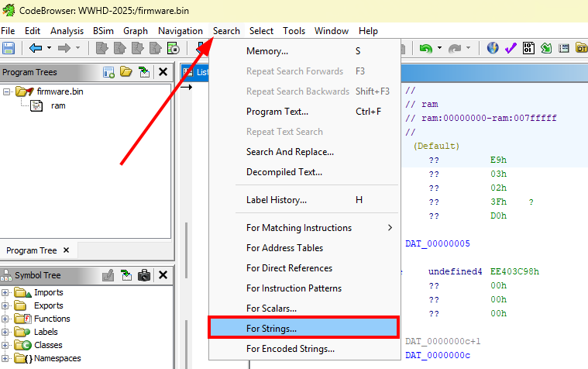Click the green Undo arrow icon
Viewport: 588px width, 369px height.
[x=425, y=48]
